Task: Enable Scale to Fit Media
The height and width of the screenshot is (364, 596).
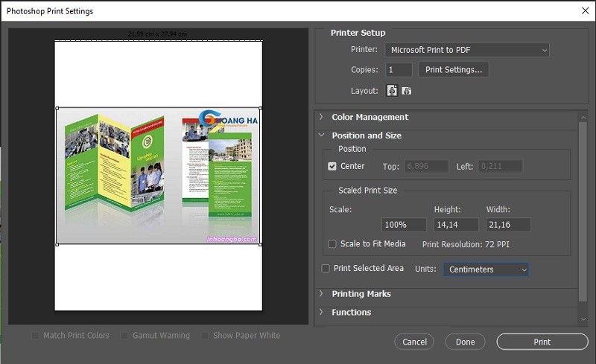Action: (332, 244)
